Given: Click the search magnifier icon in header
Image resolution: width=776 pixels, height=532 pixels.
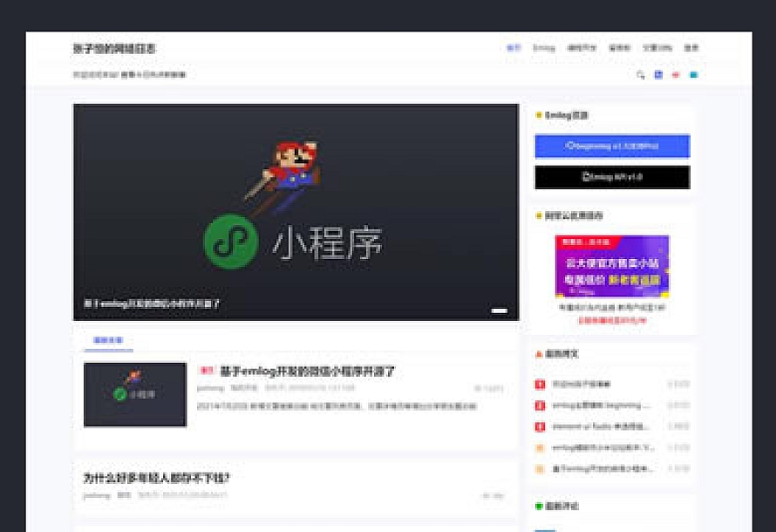Looking at the screenshot, I should click(x=641, y=75).
